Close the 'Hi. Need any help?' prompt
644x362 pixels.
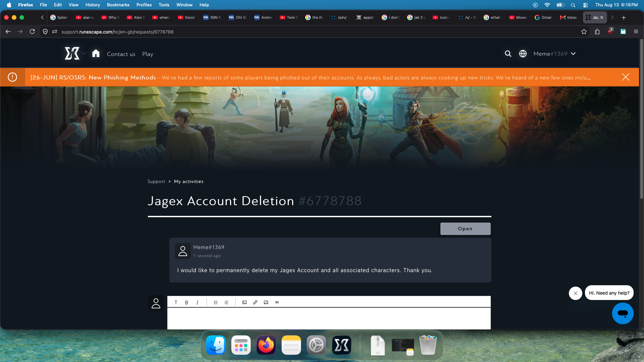(x=576, y=293)
